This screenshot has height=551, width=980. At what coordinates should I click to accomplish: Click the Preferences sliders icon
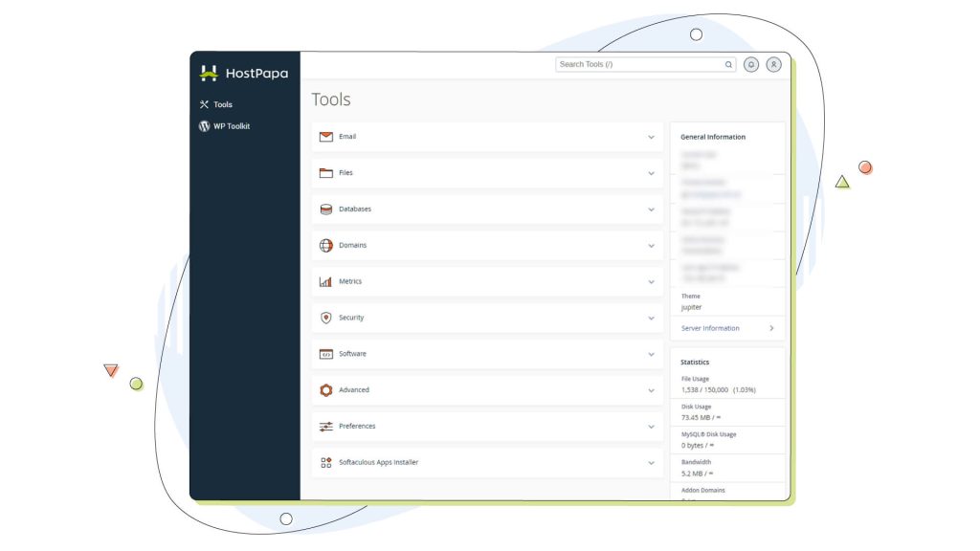coord(326,427)
